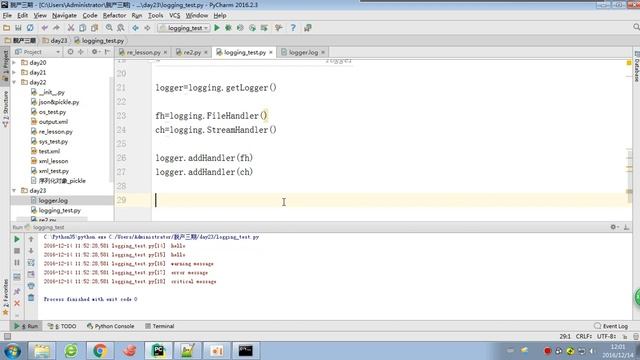
Task: Click the Save All toolbar icon
Action: pyautogui.click(x=18, y=28)
